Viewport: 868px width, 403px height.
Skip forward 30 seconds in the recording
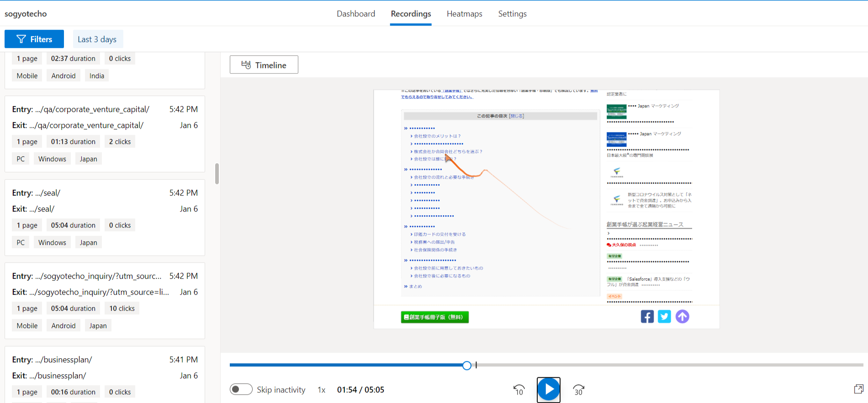pyautogui.click(x=578, y=390)
